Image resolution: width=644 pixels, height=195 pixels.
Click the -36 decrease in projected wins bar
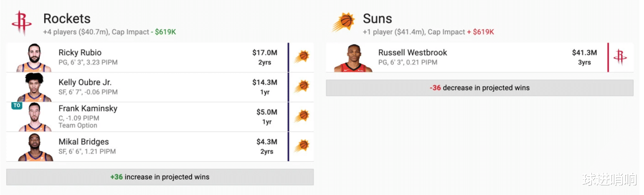479,88
